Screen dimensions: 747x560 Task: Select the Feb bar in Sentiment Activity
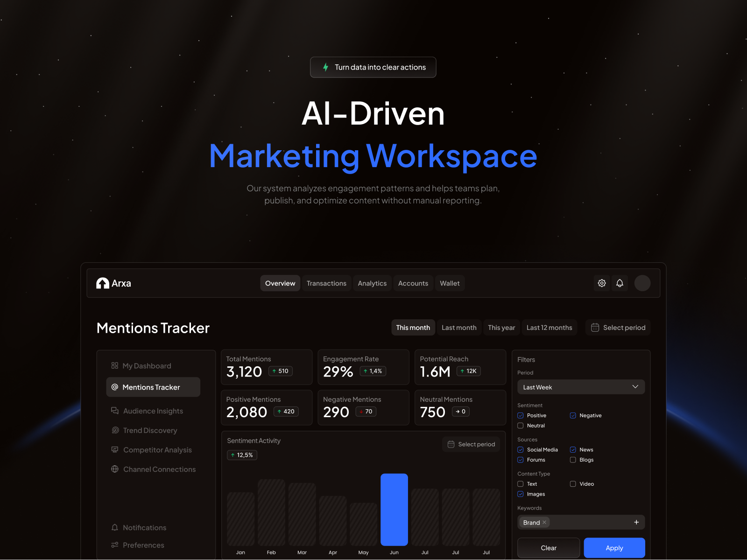(271, 512)
